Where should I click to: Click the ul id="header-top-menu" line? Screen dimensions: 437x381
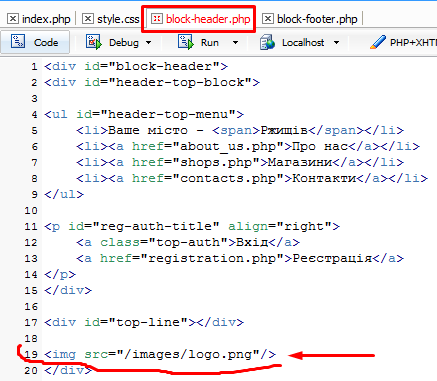[x=144, y=114]
